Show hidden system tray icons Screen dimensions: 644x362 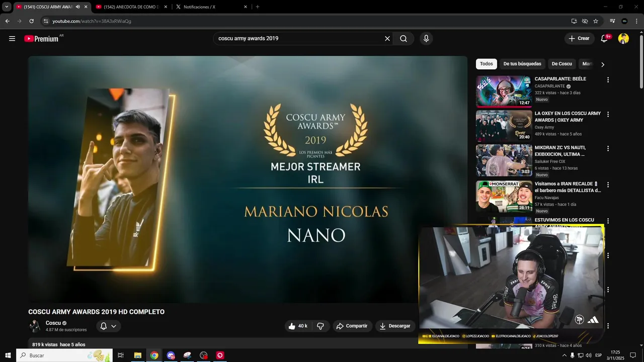point(564,355)
